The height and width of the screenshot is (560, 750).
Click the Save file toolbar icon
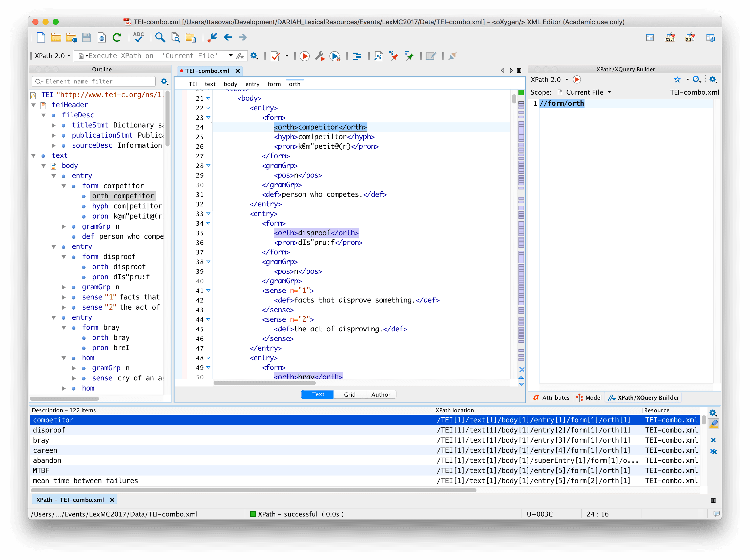click(87, 37)
